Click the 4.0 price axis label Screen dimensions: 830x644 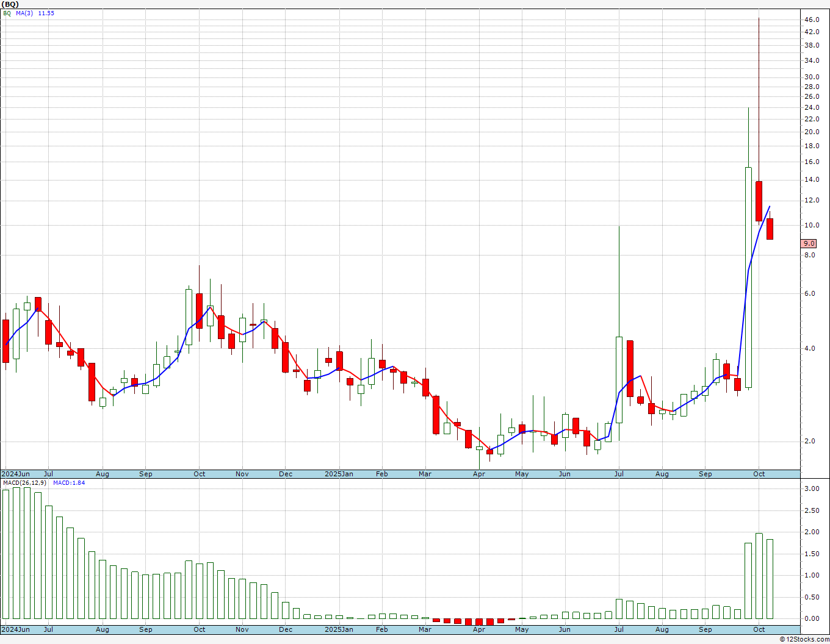coord(810,349)
